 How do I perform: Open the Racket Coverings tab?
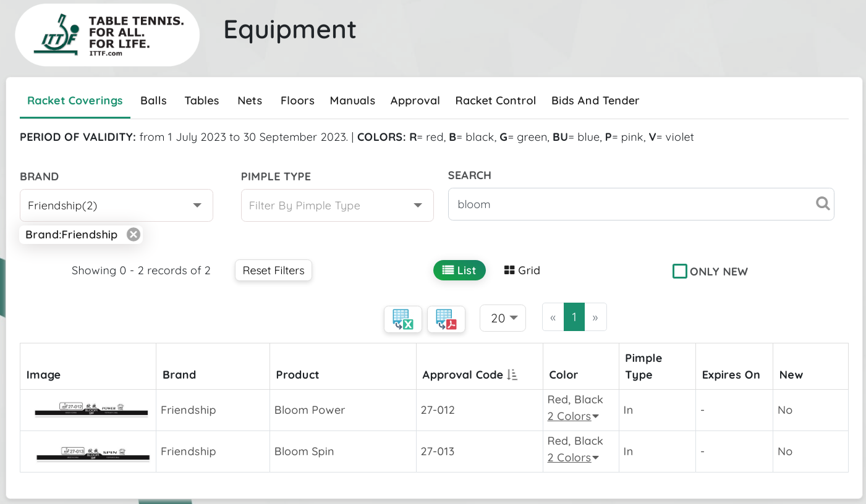click(x=75, y=101)
